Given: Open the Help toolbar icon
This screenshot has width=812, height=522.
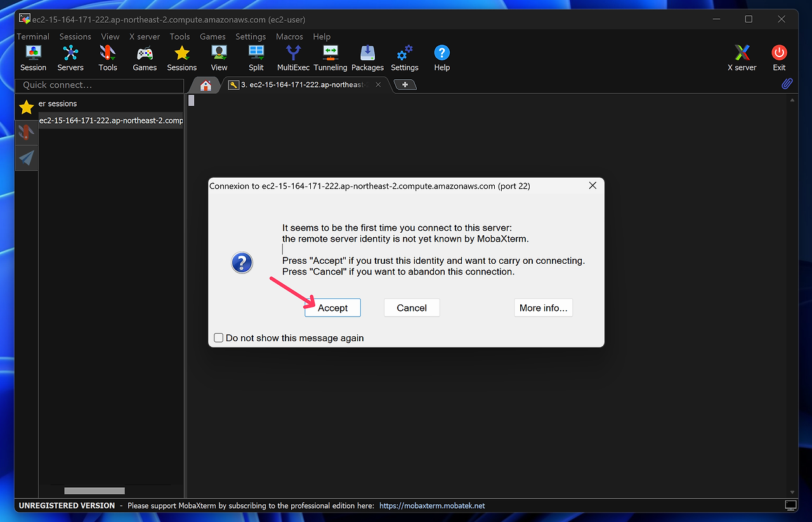Looking at the screenshot, I should tap(442, 58).
